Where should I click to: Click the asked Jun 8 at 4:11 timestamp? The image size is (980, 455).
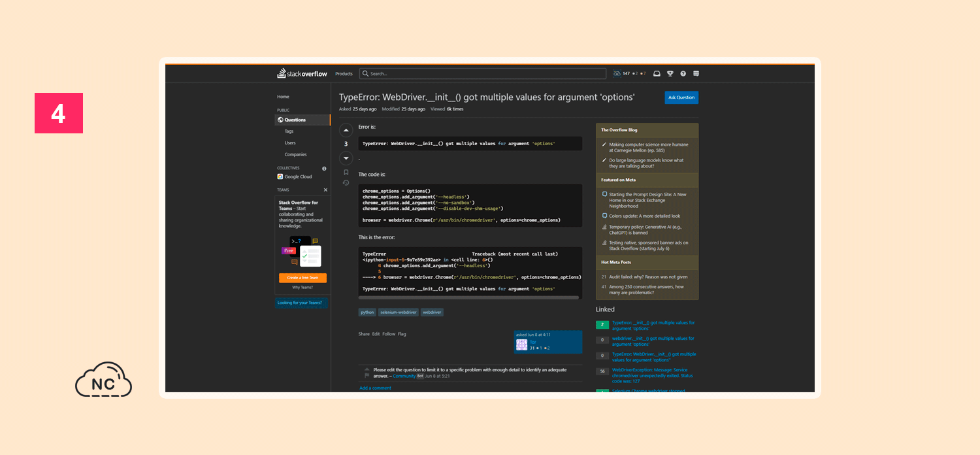pyautogui.click(x=533, y=335)
